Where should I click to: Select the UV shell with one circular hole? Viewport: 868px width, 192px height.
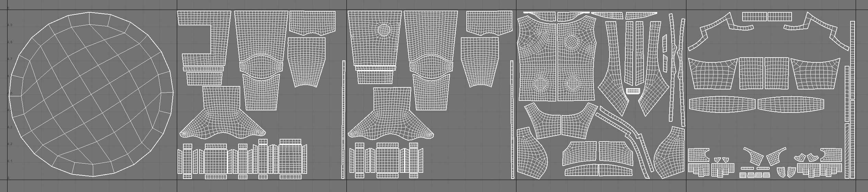375,38
